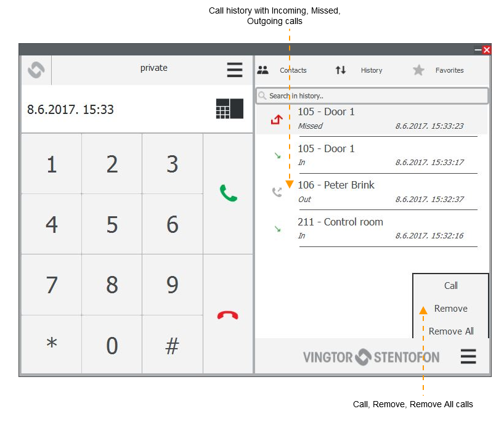Image resolution: width=504 pixels, height=422 pixels.
Task: Click outgoing call icon for Peter Brink
Action: point(277,192)
